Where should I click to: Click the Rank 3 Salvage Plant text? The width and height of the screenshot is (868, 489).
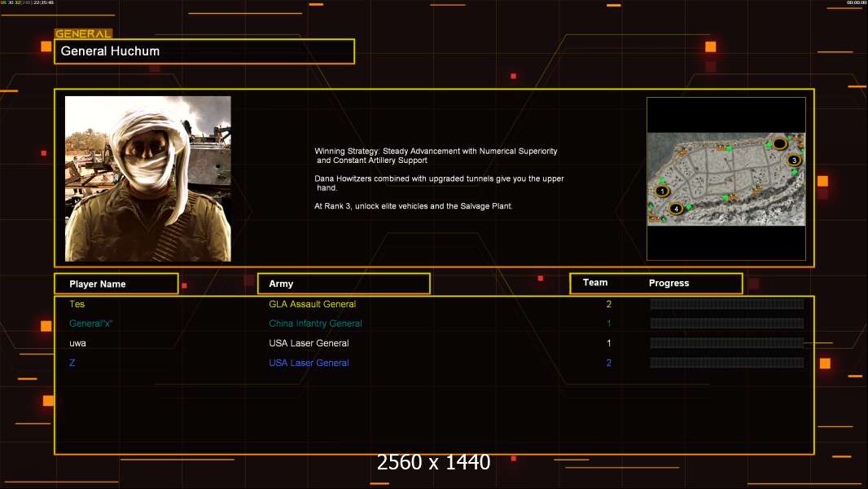click(x=414, y=206)
